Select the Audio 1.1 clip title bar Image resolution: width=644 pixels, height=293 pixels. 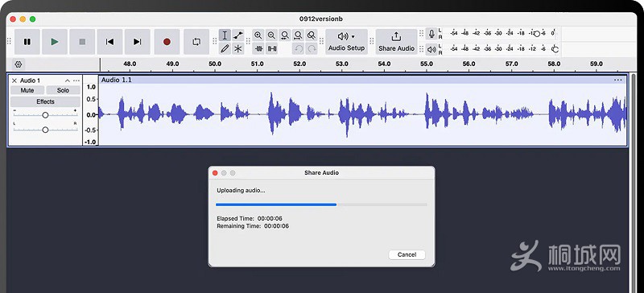pos(363,80)
